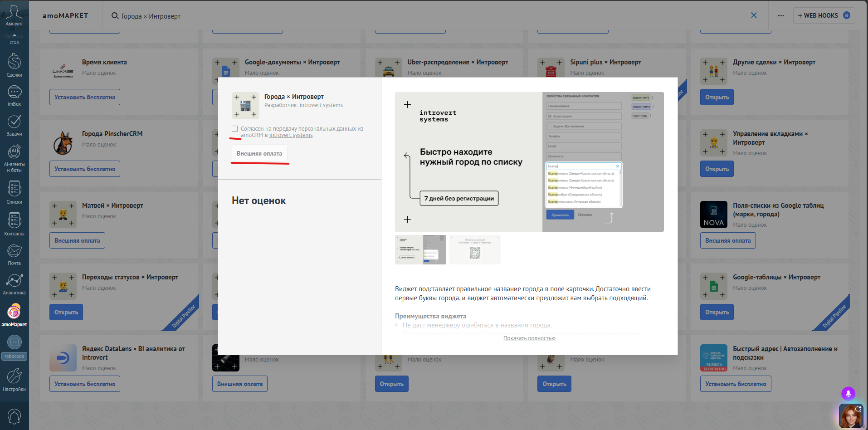The image size is (868, 430).
Task: Click Показать полностью link
Action: pyautogui.click(x=529, y=338)
